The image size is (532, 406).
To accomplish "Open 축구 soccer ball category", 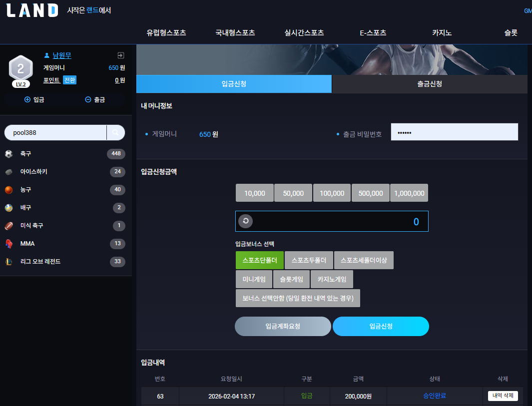I will coord(65,154).
